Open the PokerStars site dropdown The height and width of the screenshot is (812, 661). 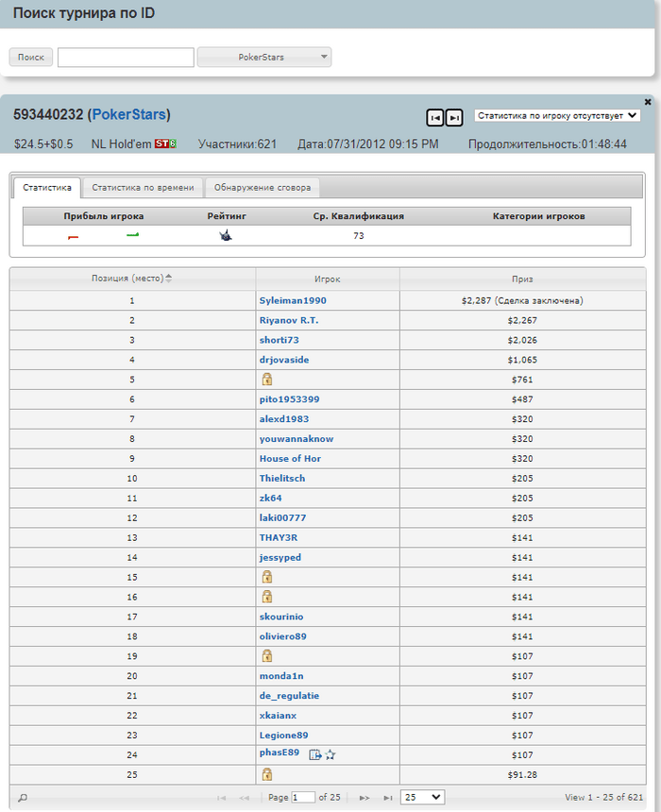pos(264,57)
